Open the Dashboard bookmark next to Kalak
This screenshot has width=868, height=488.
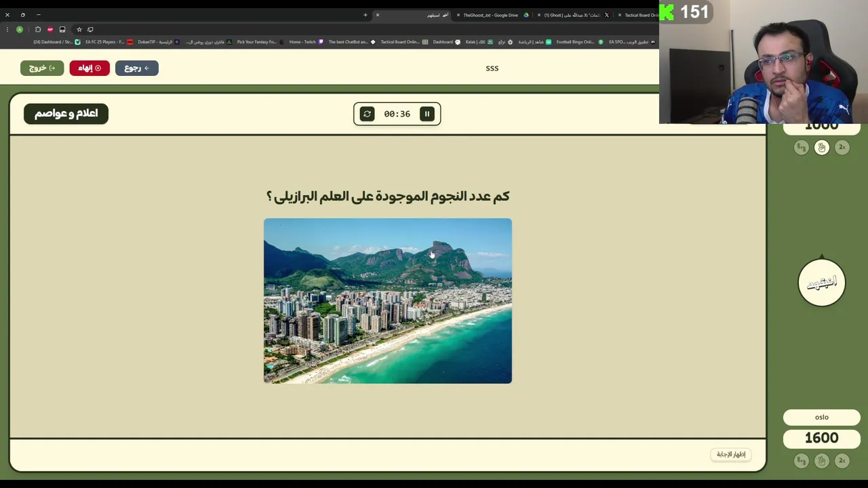[x=446, y=42]
